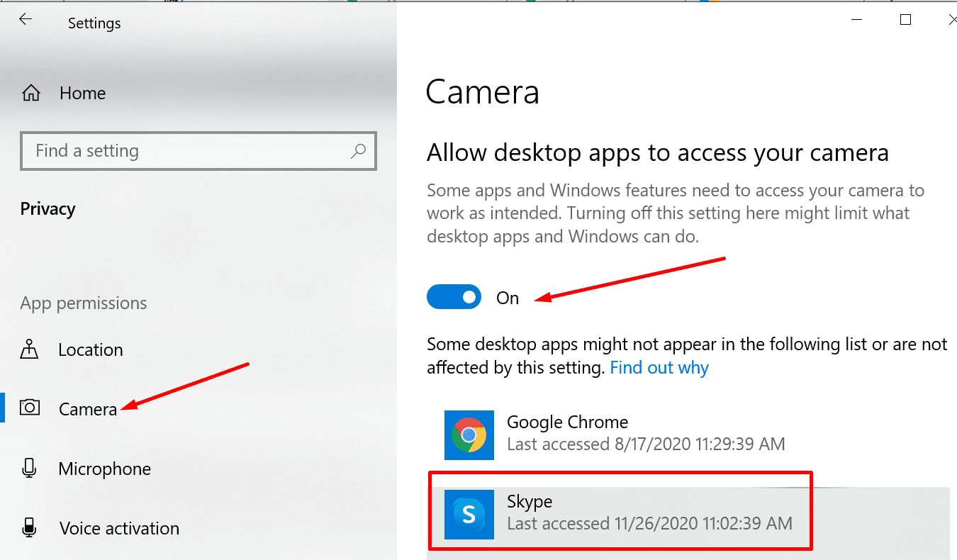The width and height of the screenshot is (957, 560).
Task: Open the Location permissions page
Action: [x=90, y=349]
